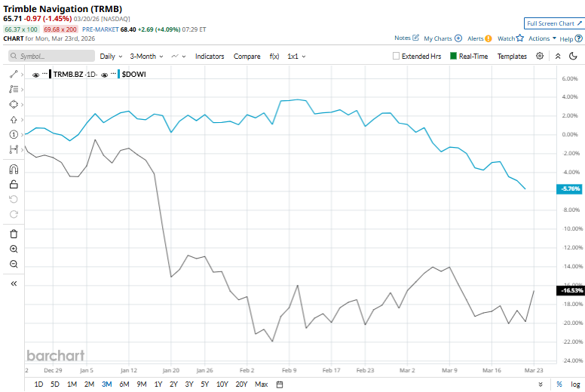Viewport: 585px width, 392px height.
Task: Select the 1Y time range
Action: tap(158, 384)
